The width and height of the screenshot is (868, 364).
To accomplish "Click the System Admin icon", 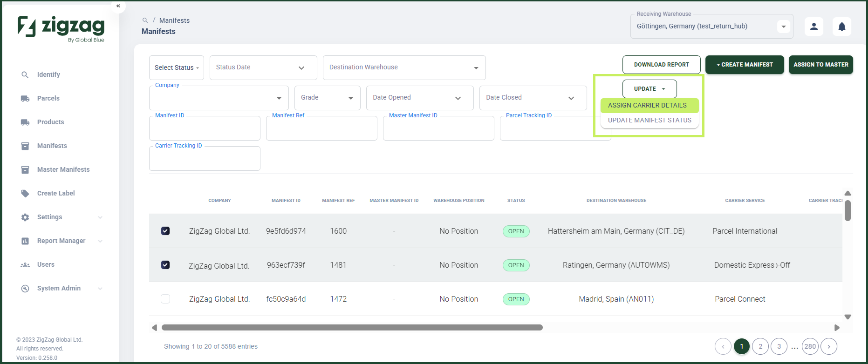I will (25, 288).
